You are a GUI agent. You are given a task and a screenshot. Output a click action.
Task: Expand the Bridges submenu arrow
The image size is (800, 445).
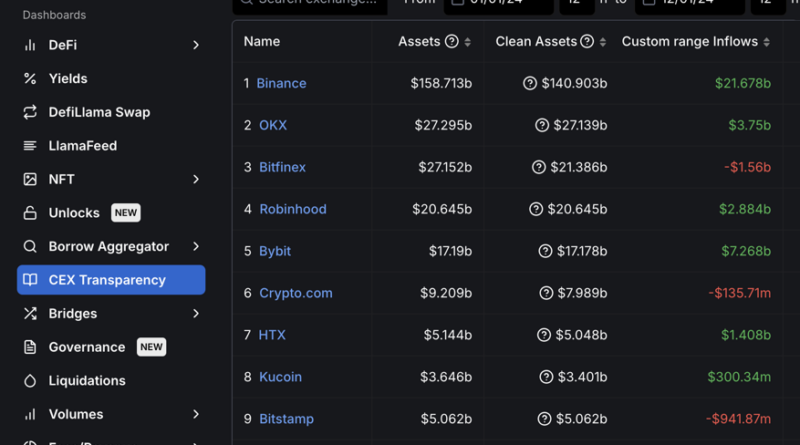click(x=196, y=314)
